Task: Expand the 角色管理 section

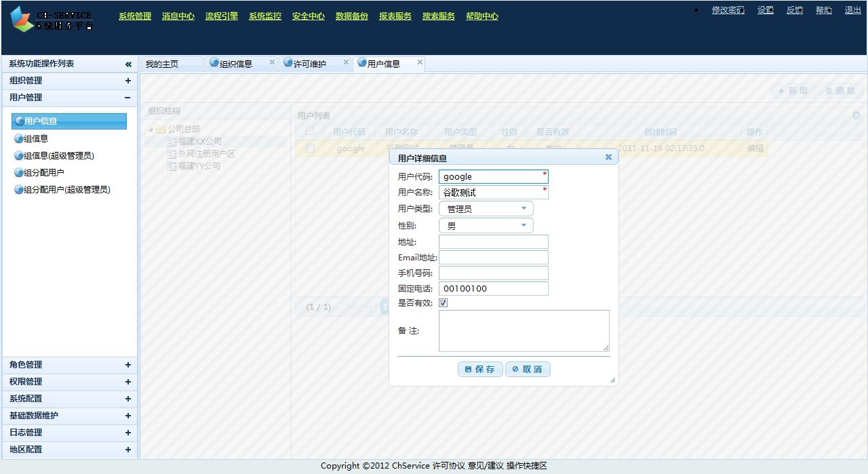Action: (127, 365)
